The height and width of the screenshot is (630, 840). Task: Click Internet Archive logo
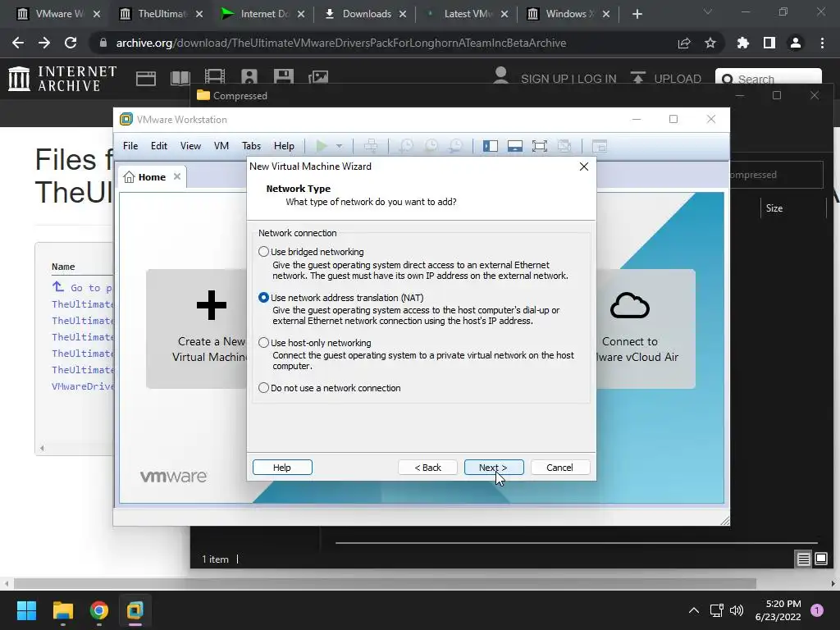coord(62,78)
